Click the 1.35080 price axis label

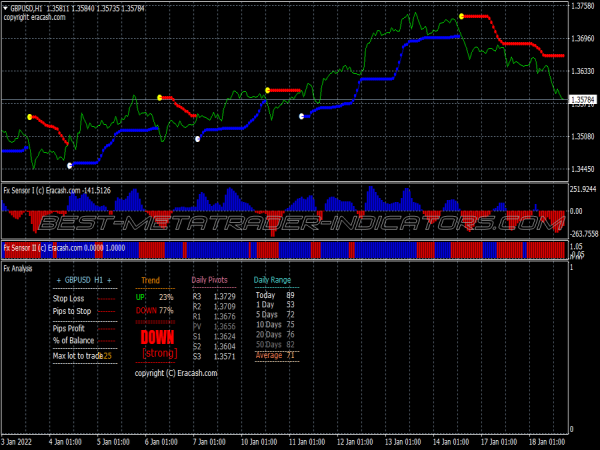583,137
